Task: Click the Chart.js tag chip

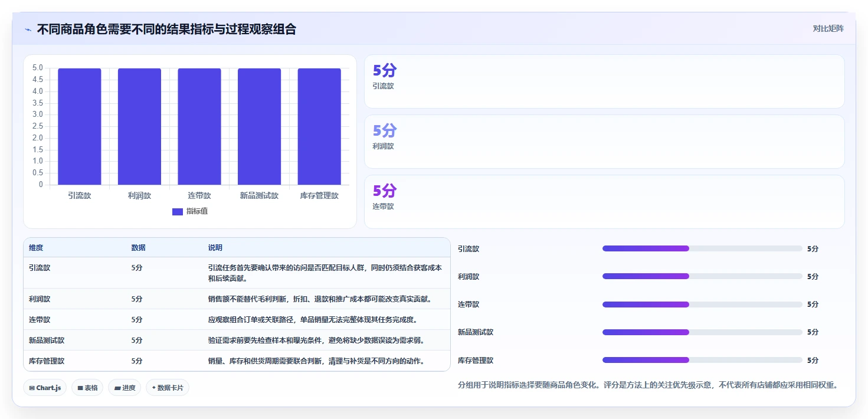Action: pyautogui.click(x=45, y=388)
